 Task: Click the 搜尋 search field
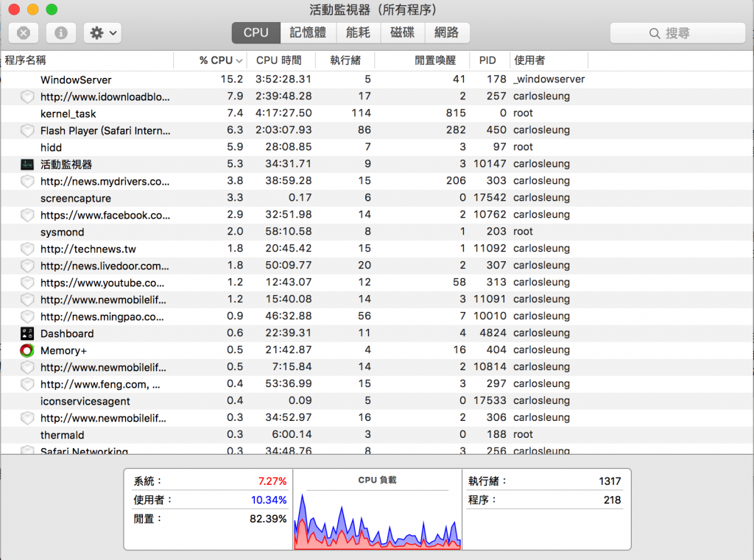[x=677, y=33]
